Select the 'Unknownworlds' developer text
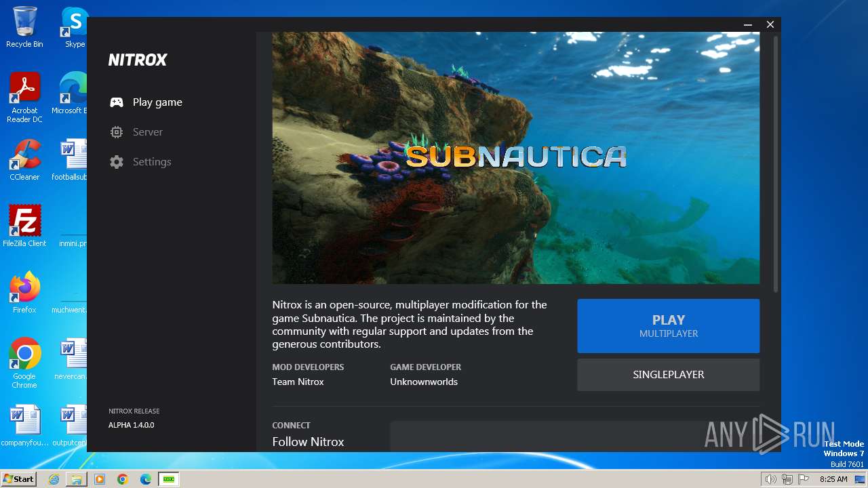The height and width of the screenshot is (488, 868). point(424,382)
